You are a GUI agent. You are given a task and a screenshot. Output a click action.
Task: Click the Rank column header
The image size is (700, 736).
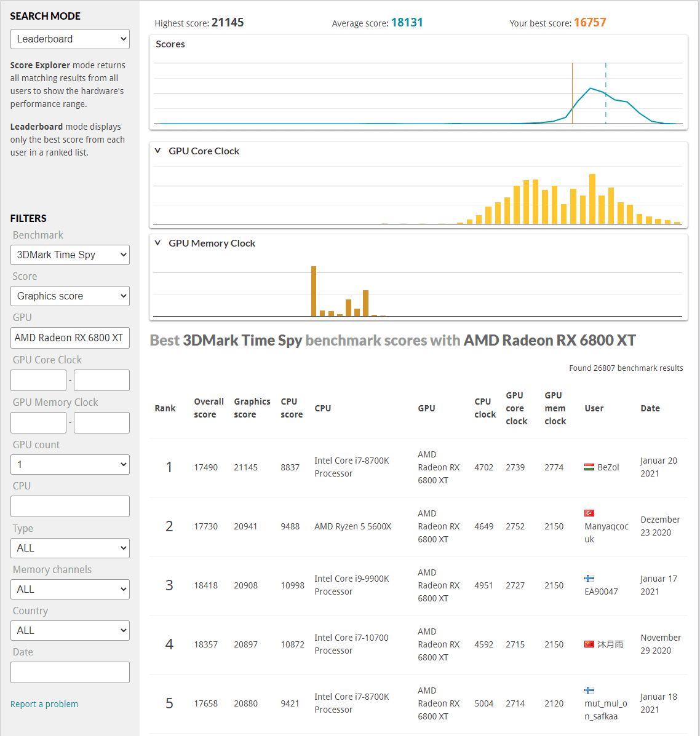(165, 408)
